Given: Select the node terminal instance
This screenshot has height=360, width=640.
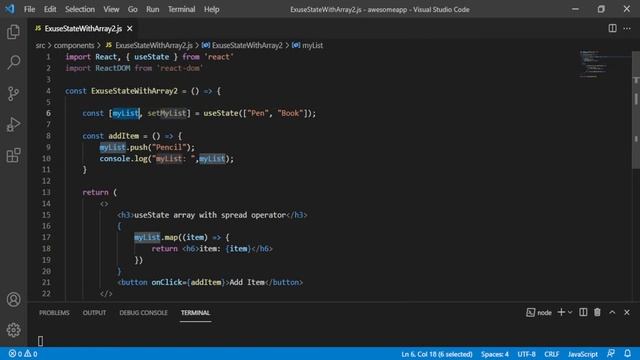Looking at the screenshot, I should coord(539,313).
